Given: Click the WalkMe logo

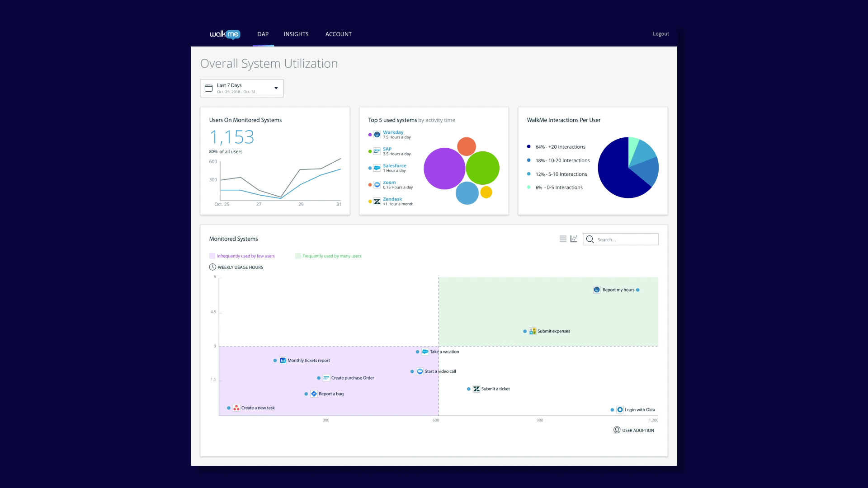Looking at the screenshot, I should tap(225, 34).
